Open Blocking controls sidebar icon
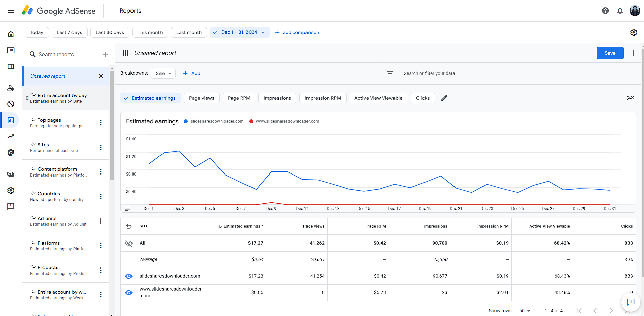Image resolution: width=644 pixels, height=316 pixels. coord(11,104)
